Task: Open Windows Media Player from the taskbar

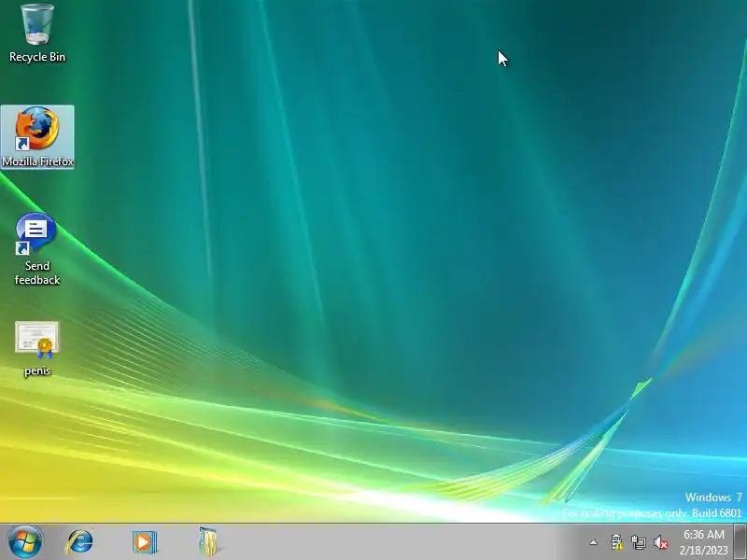Action: [x=145, y=542]
